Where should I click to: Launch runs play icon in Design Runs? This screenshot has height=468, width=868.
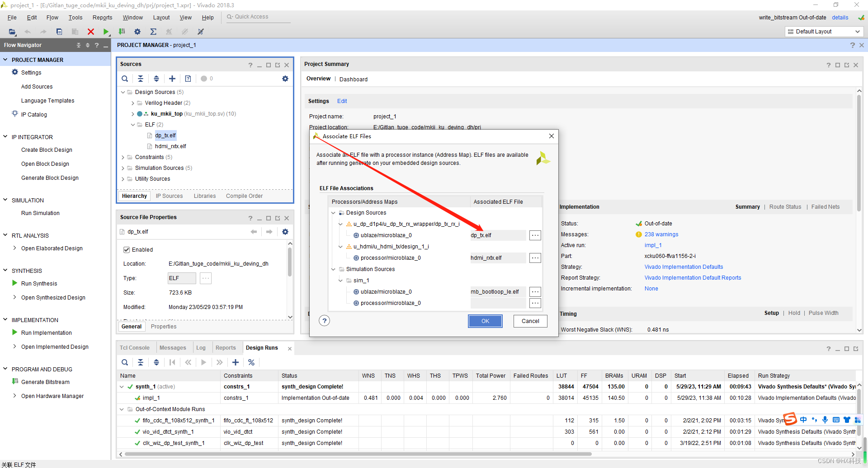(x=204, y=362)
